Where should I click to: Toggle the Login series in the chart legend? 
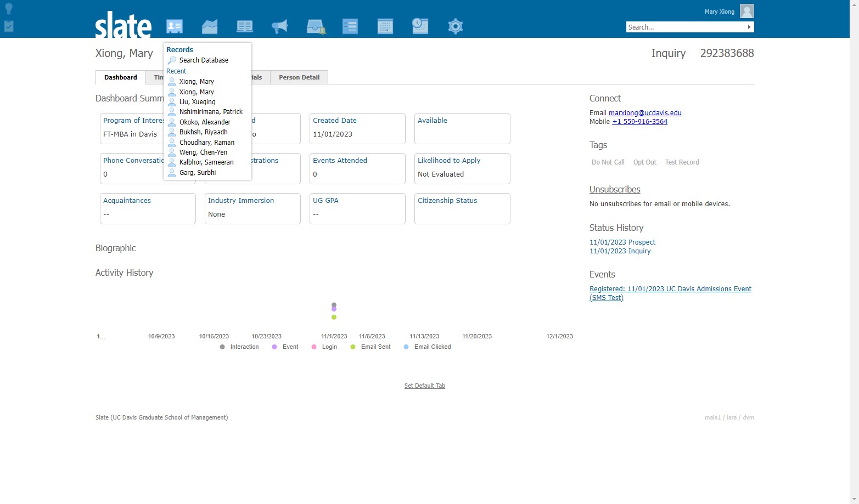click(x=324, y=347)
